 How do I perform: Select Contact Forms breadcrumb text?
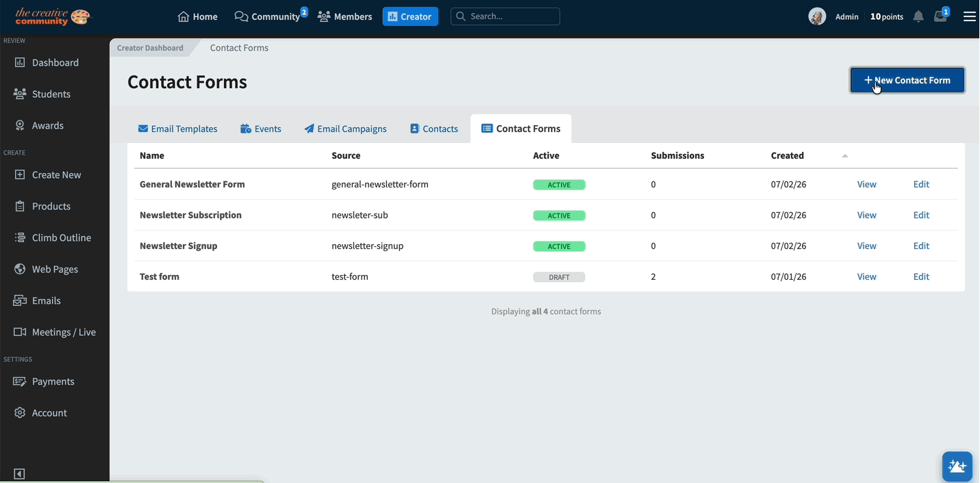pos(239,48)
